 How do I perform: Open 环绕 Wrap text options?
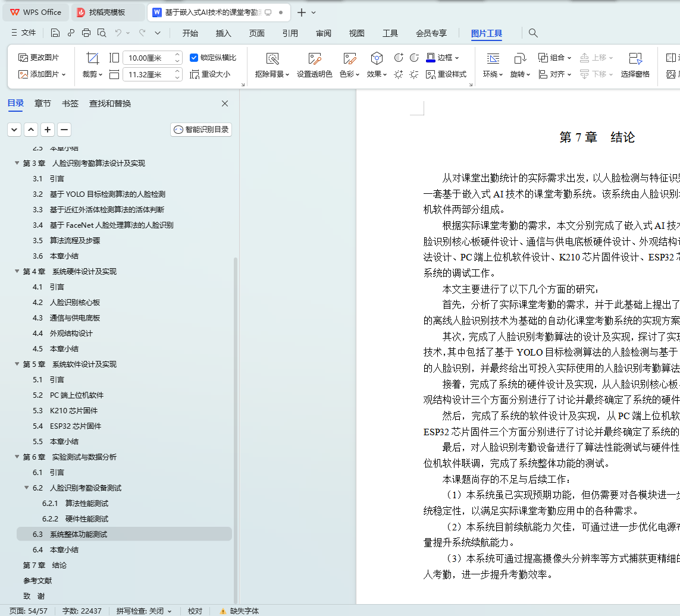pyautogui.click(x=493, y=65)
